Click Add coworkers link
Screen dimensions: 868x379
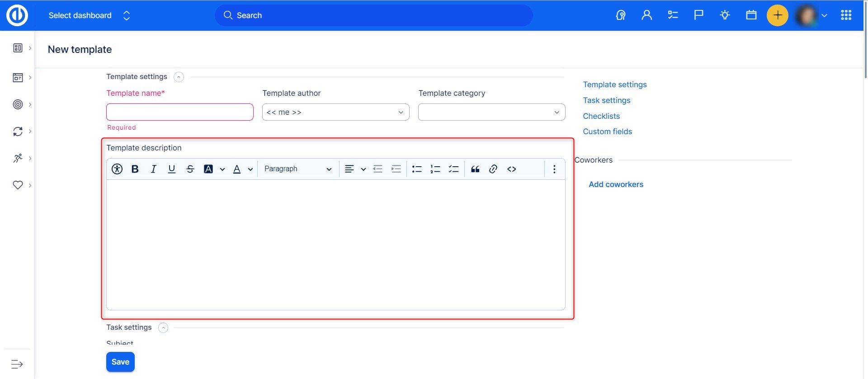tap(616, 184)
